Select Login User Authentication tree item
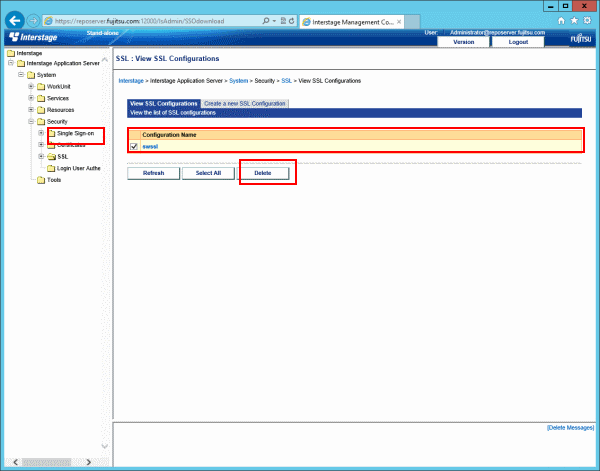 78,168
